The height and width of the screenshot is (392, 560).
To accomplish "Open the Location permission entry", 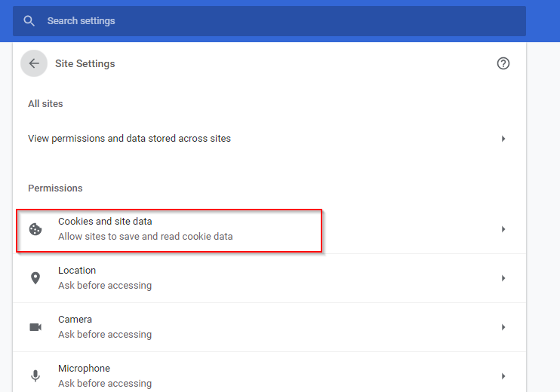I will point(269,278).
